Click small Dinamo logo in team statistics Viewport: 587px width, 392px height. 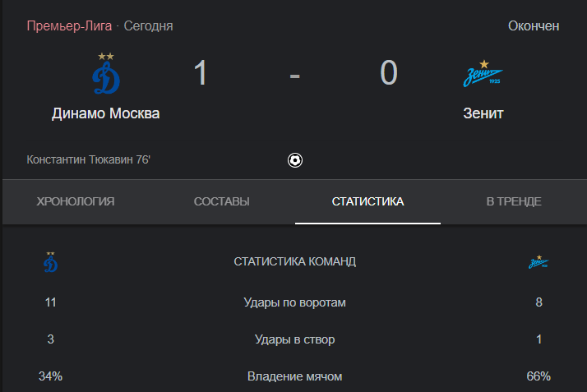coord(50,262)
